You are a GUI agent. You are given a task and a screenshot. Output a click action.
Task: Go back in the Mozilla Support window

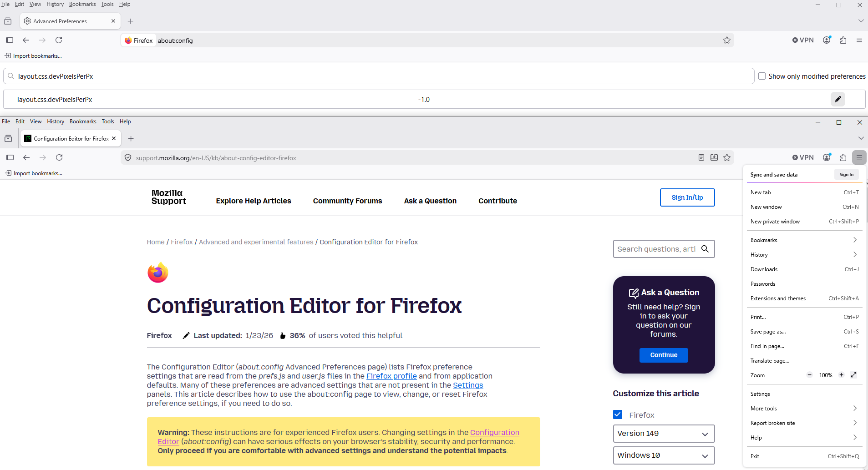[26, 157]
